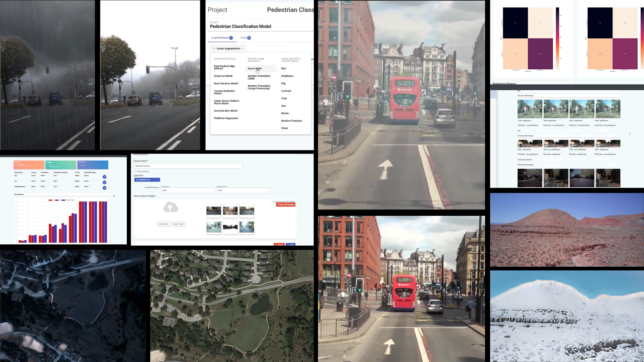Click the download icon for the blur dataset row
Image resolution: width=644 pixels, height=362 pixels.
coord(105,177)
